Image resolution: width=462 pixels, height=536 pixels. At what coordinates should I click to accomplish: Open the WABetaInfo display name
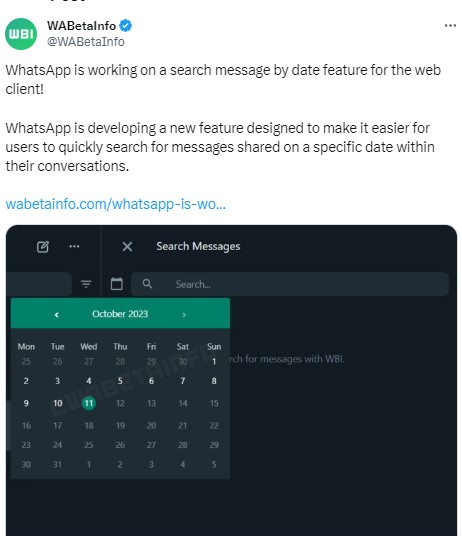(82, 26)
